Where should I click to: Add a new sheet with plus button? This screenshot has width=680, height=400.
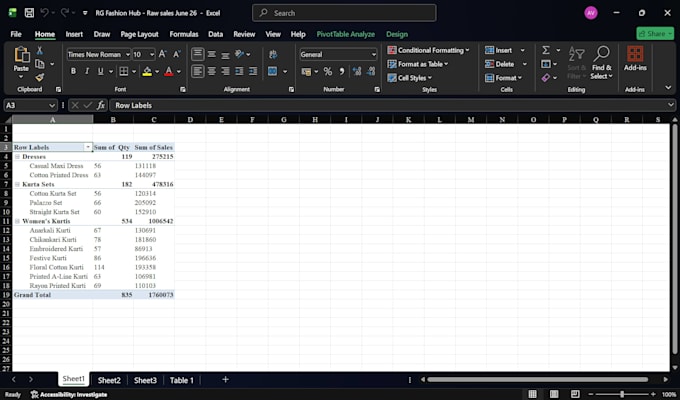click(225, 380)
